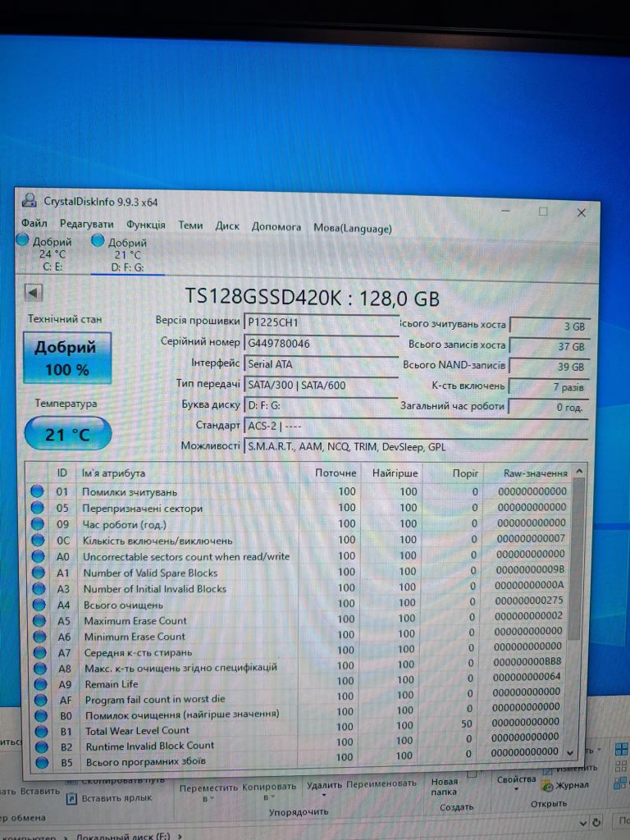Image resolution: width=630 pixels, height=840 pixels.
Task: Click the status circle for attribute A4
Action: pos(39,605)
